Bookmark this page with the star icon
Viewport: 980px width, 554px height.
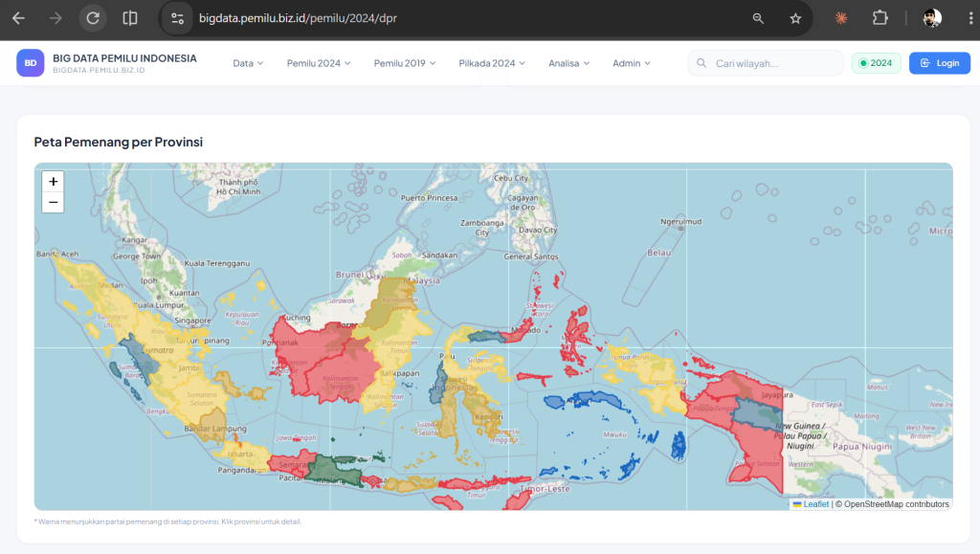(795, 18)
